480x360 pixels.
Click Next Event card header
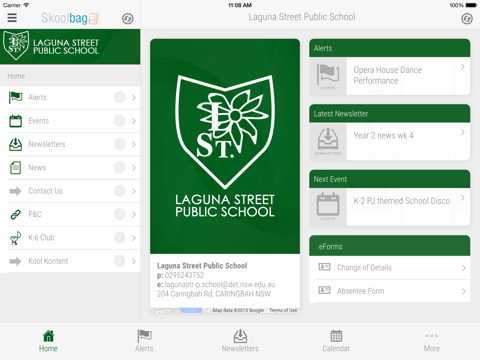[390, 179]
